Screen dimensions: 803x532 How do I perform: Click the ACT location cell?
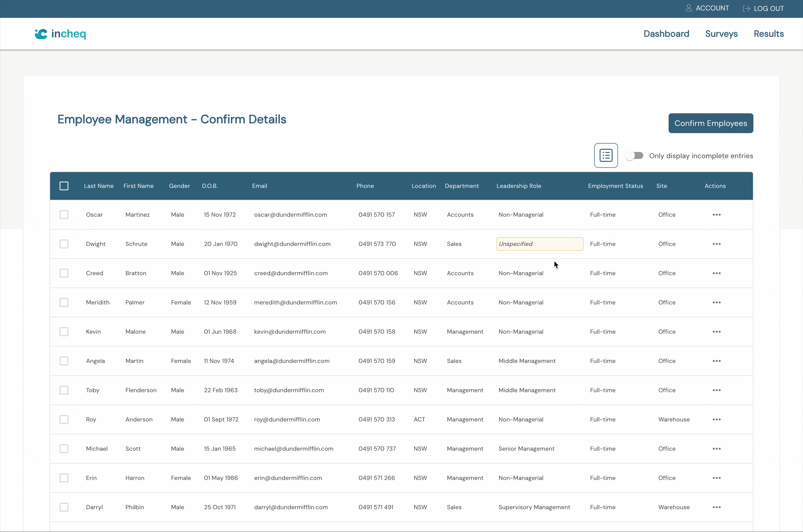(419, 419)
